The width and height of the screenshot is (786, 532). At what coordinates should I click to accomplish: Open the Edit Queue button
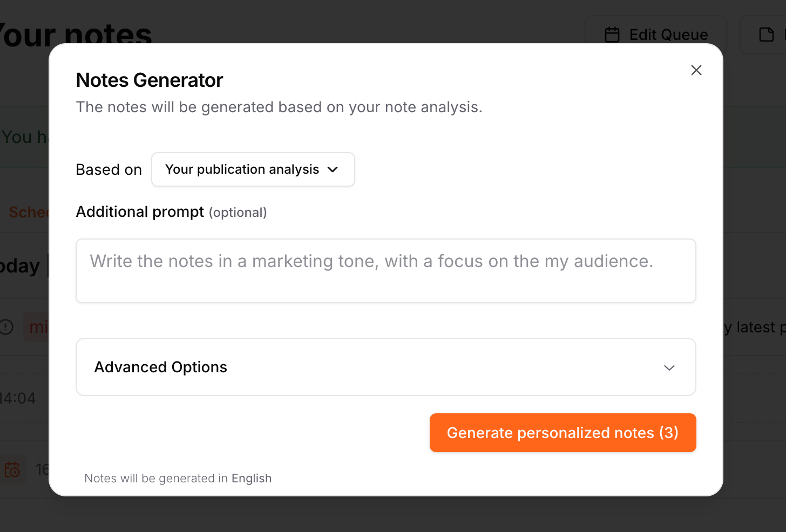[x=656, y=35]
